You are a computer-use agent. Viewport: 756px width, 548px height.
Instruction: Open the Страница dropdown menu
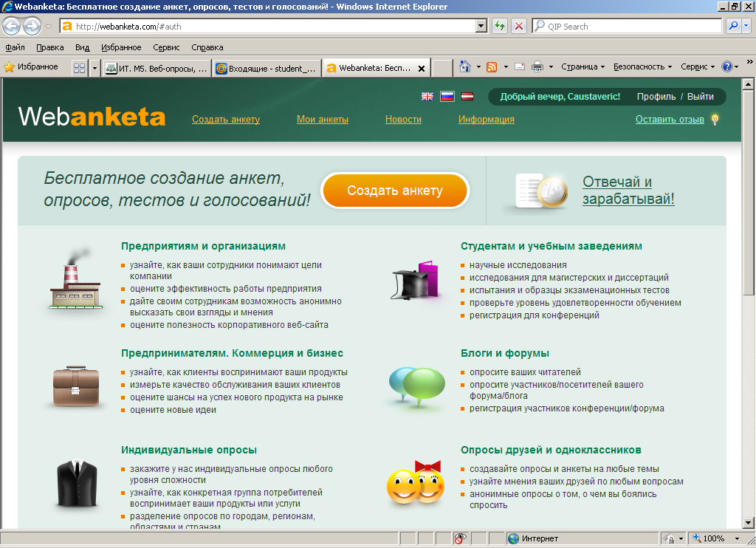(583, 67)
